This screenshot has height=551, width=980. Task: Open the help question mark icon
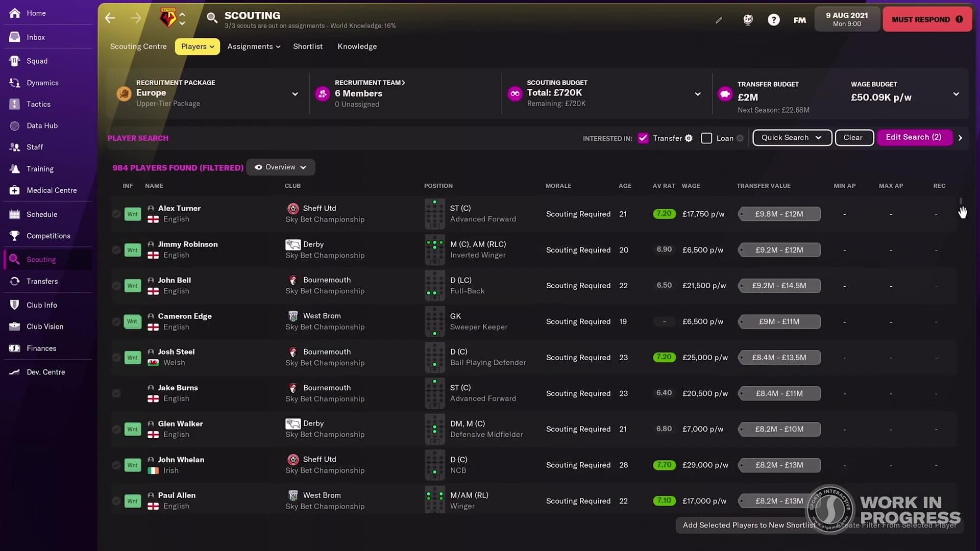click(x=773, y=20)
